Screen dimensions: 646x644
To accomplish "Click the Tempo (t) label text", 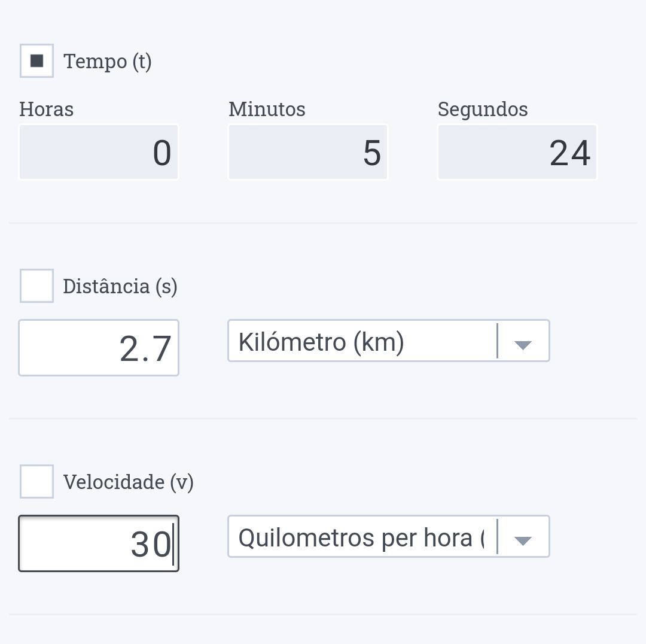I will 108,61.
